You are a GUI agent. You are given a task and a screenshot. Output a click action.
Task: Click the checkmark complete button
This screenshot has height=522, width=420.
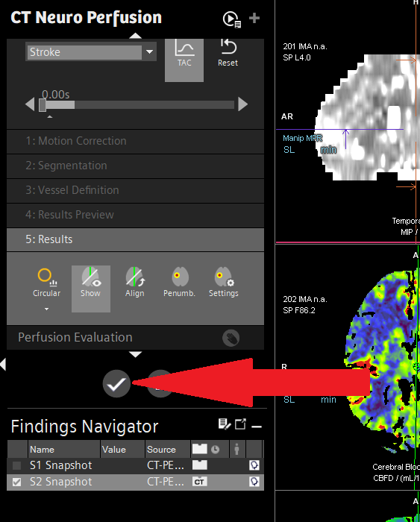click(116, 384)
